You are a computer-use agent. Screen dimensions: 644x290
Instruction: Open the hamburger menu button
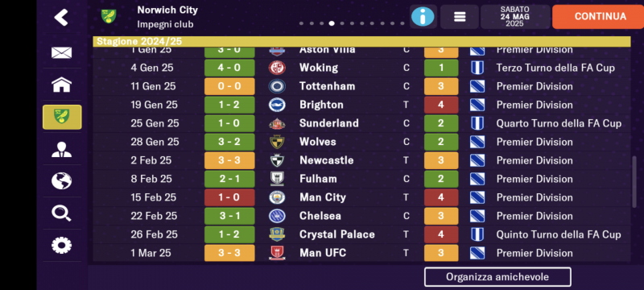(x=460, y=17)
